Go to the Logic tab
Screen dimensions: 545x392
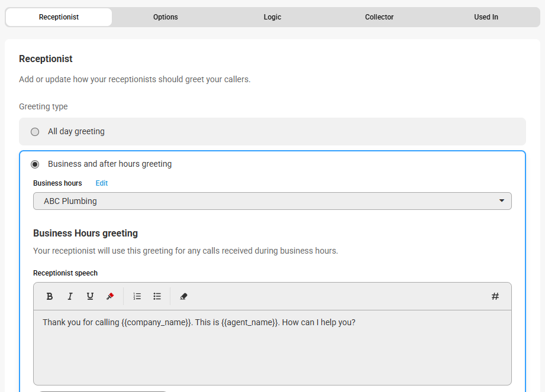[272, 17]
